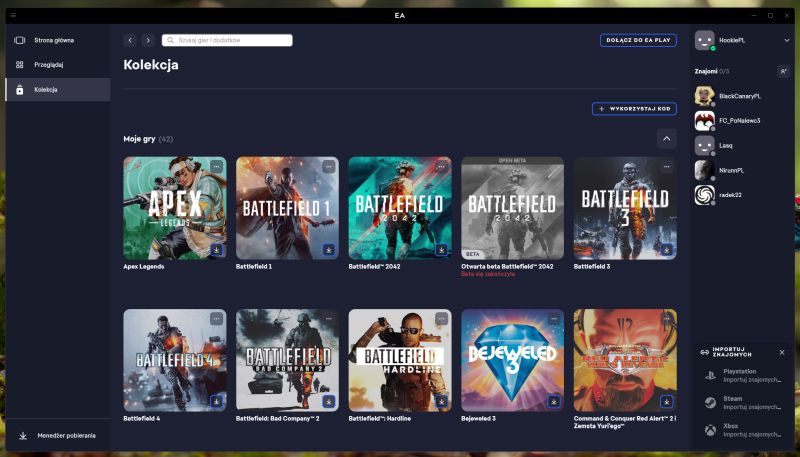Collapse the Moje gry section chevron
This screenshot has height=457, width=800.
666,139
